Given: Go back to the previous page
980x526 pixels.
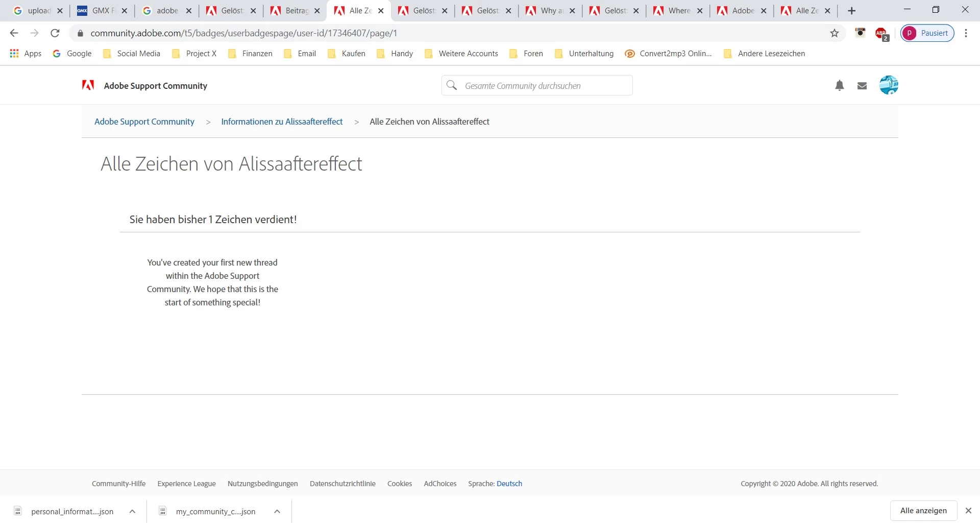Looking at the screenshot, I should (x=14, y=33).
